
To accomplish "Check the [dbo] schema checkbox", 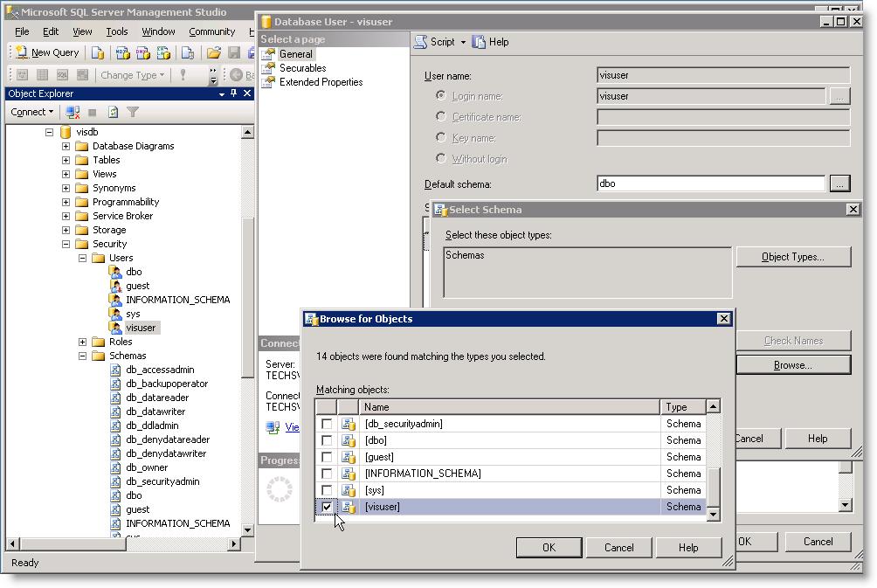I will (327, 441).
